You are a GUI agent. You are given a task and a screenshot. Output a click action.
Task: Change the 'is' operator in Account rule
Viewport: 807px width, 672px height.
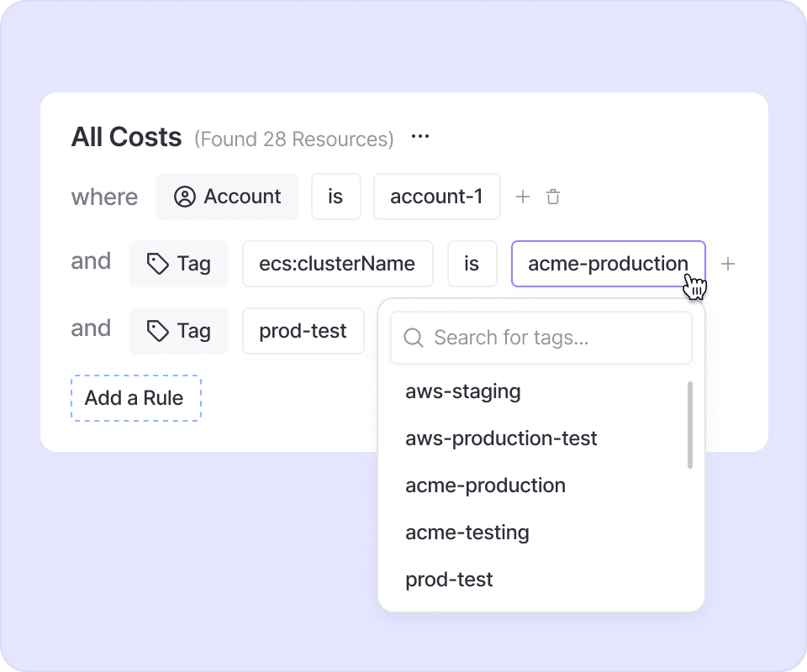(335, 197)
